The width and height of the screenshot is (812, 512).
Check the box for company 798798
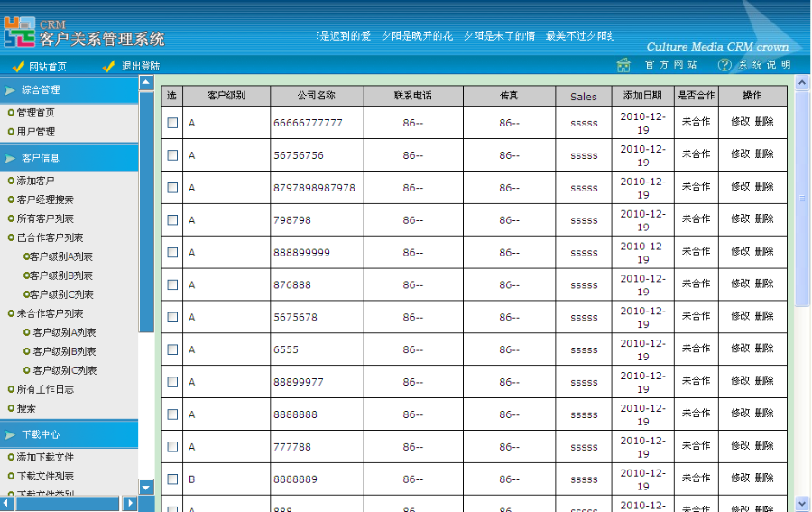(172, 219)
